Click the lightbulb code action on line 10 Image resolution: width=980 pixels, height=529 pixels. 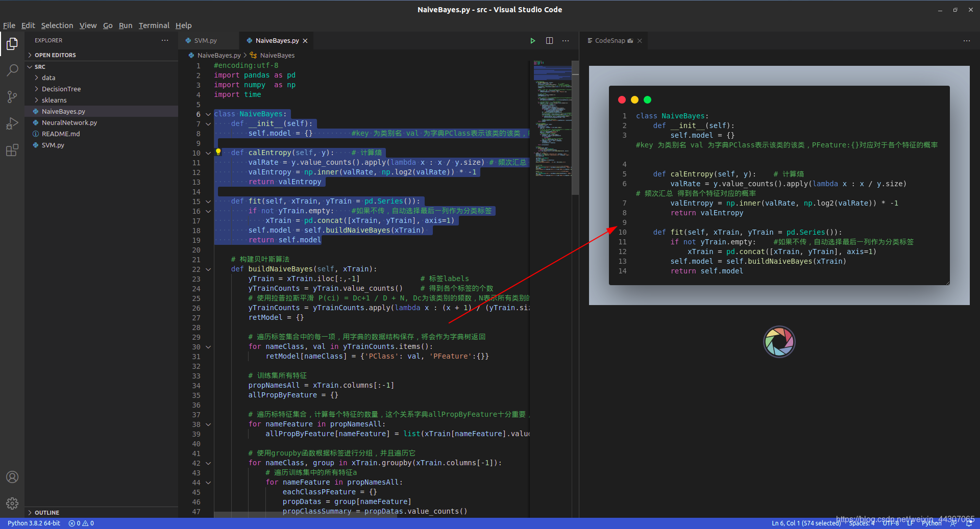coord(218,152)
